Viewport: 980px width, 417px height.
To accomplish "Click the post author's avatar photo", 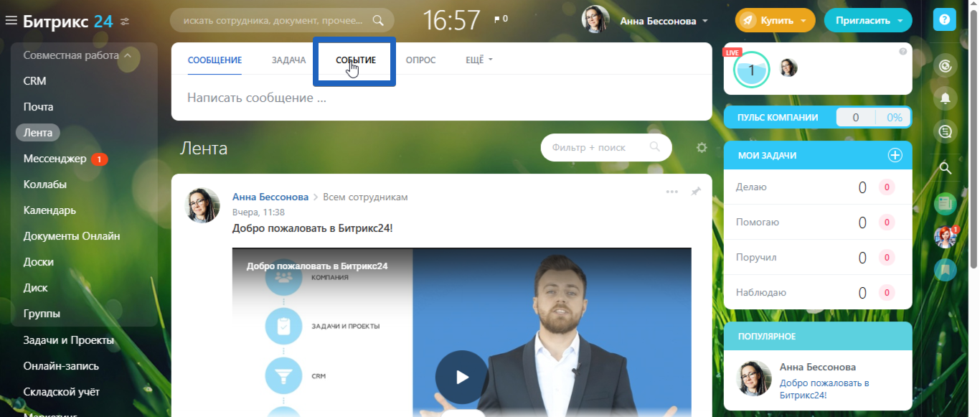I will pos(203,205).
